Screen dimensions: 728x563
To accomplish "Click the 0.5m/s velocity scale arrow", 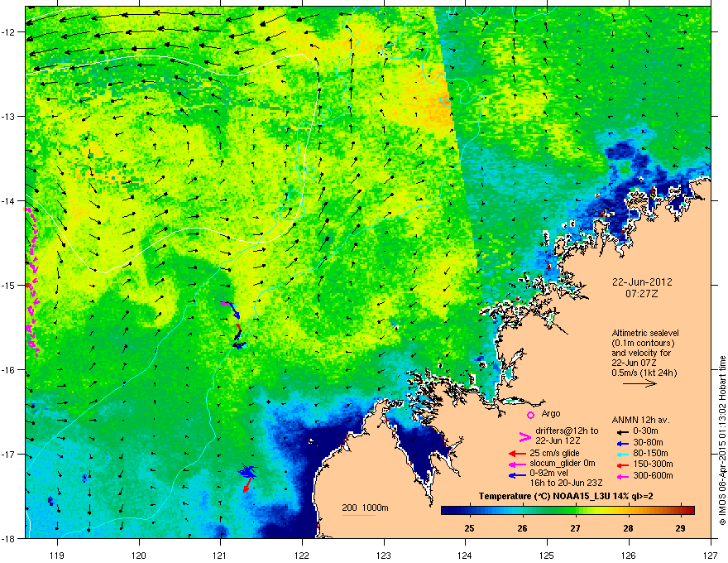I will 639,383.
